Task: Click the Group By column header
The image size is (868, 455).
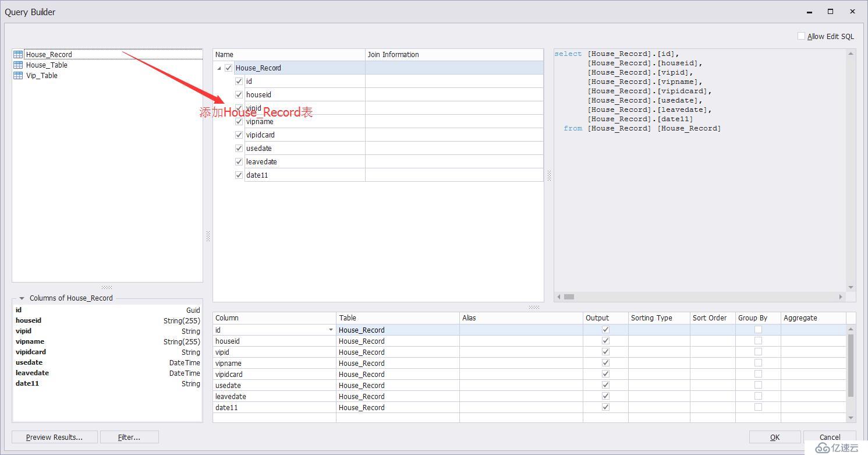Action: tap(758, 318)
